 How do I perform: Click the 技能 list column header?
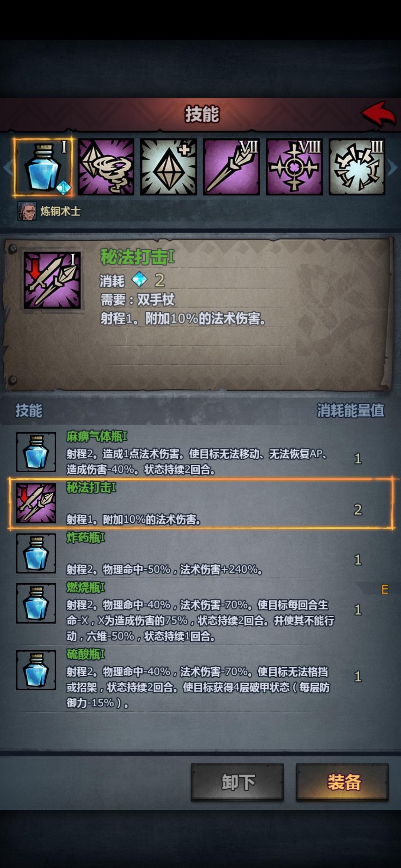coord(29,411)
